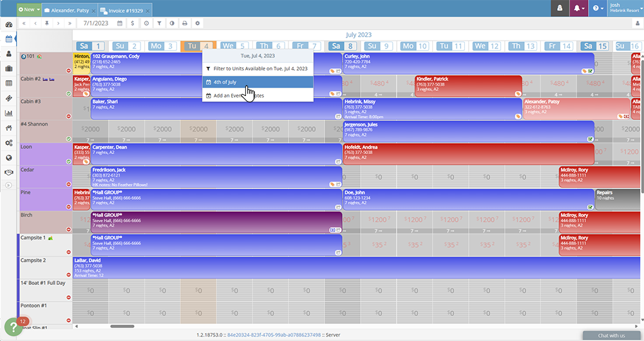Screen dimensions: 644x341
Task: Expand the New button dropdown arrow
Action: pyautogui.click(x=39, y=10)
